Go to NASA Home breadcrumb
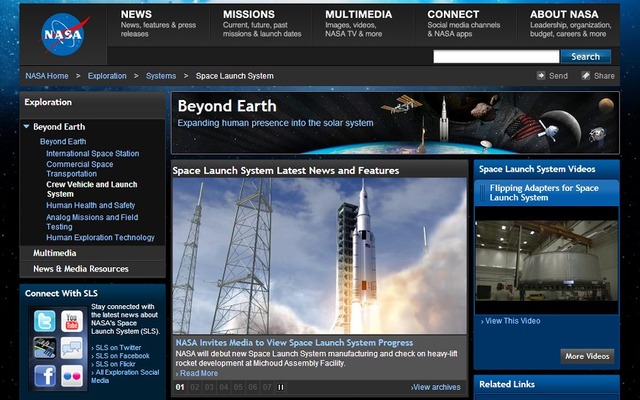The image size is (640, 400). click(47, 76)
